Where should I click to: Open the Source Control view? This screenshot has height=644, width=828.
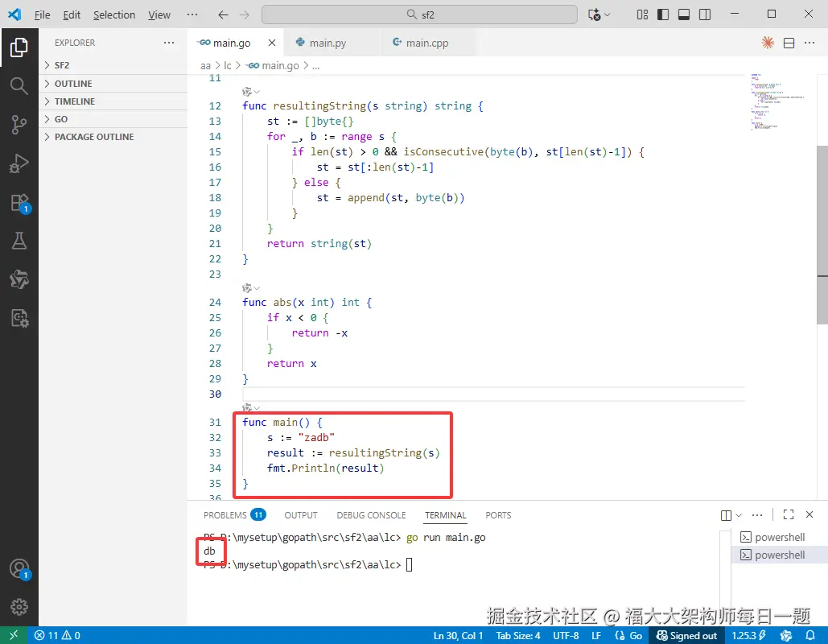(19, 125)
